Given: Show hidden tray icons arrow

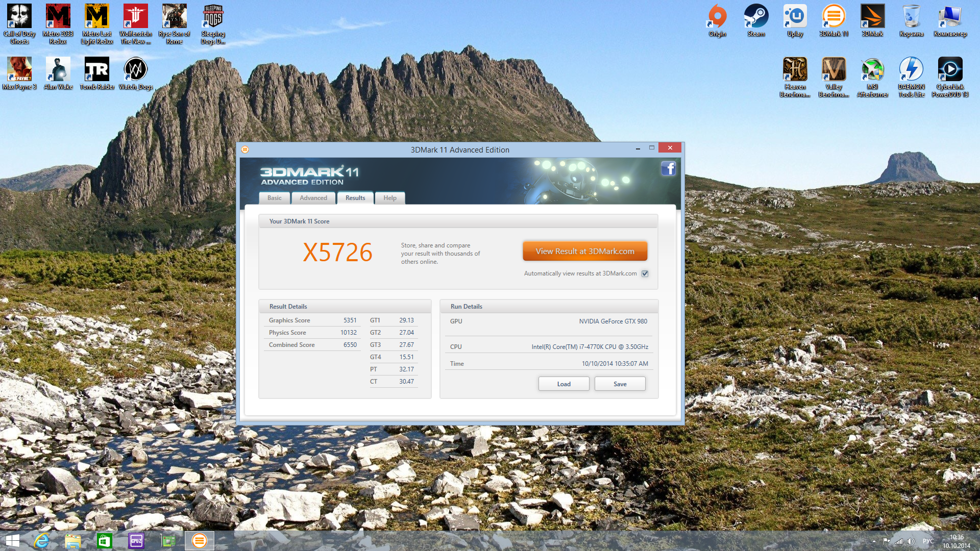Looking at the screenshot, I should [874, 541].
